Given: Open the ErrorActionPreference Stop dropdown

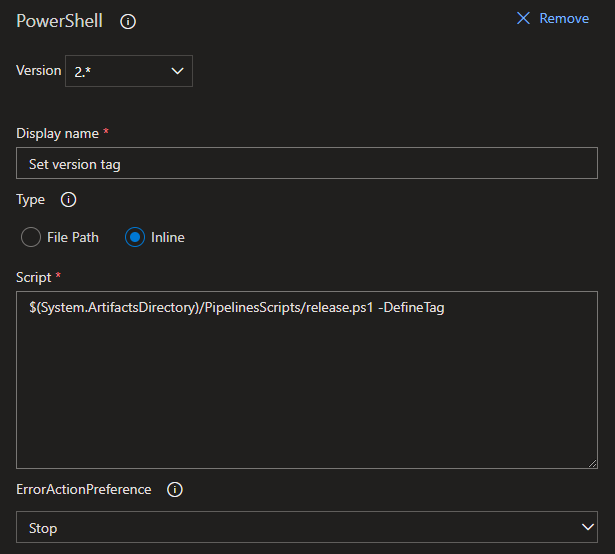Looking at the screenshot, I should 307,527.
